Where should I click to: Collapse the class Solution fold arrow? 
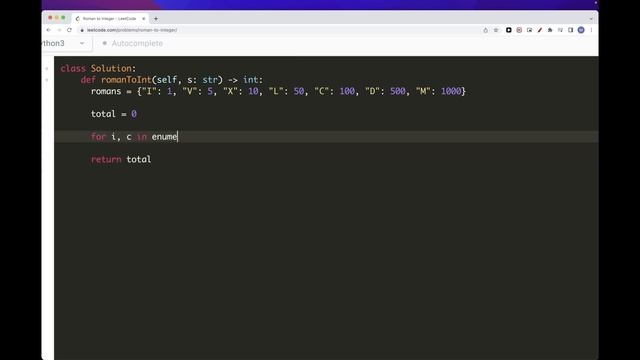(x=47, y=69)
